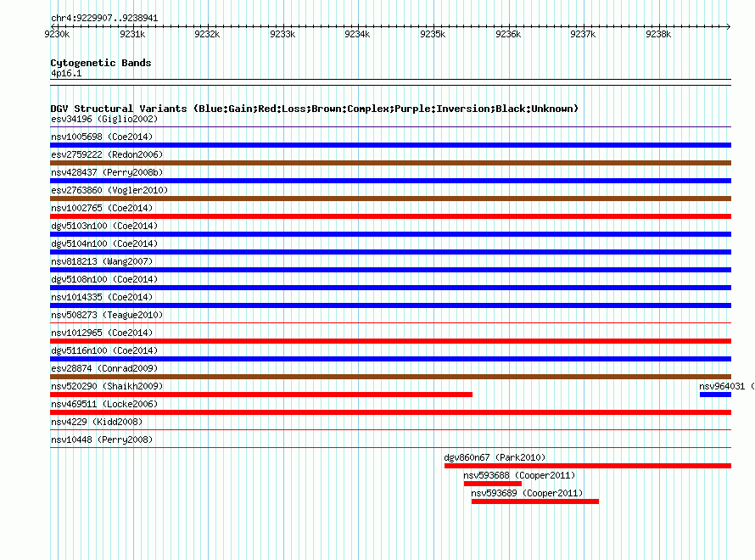Select the nsv1005698 (Coe2014) blue gain bar

coord(390,145)
